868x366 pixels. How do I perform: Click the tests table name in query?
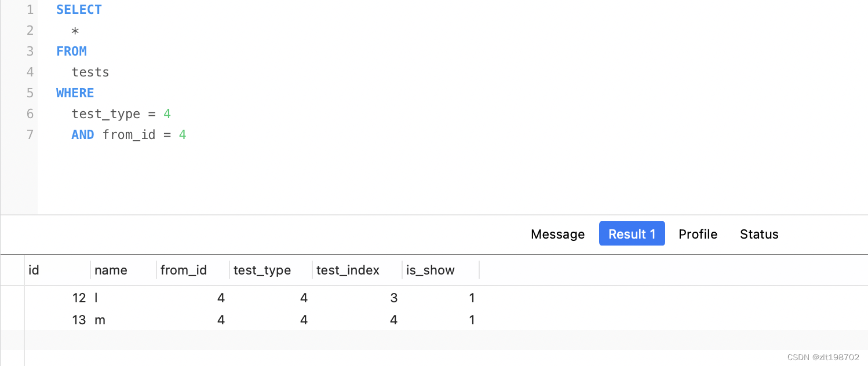click(90, 72)
